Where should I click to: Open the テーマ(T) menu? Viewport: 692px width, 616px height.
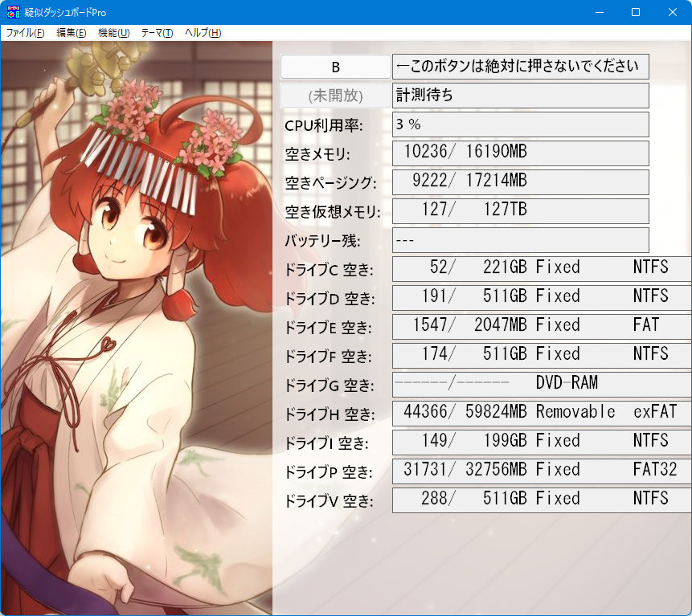pos(157,33)
